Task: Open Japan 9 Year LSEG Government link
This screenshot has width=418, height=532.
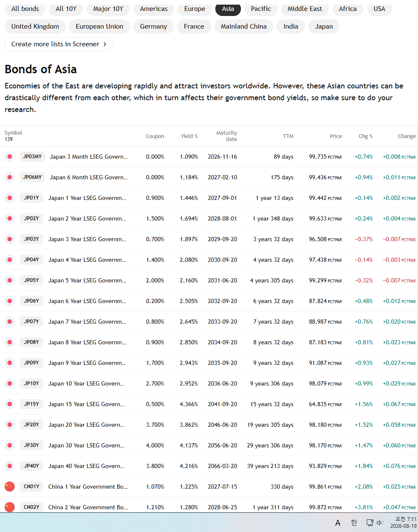Action: [x=87, y=363]
